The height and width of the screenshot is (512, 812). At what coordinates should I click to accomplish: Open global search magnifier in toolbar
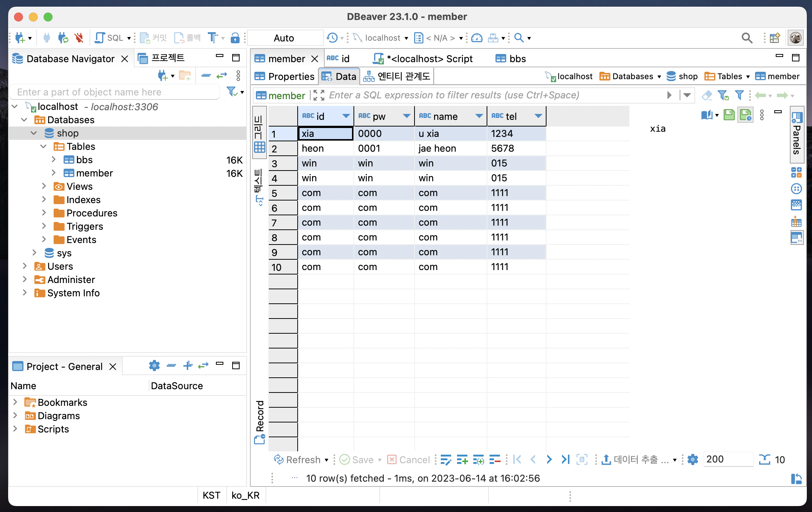point(747,38)
